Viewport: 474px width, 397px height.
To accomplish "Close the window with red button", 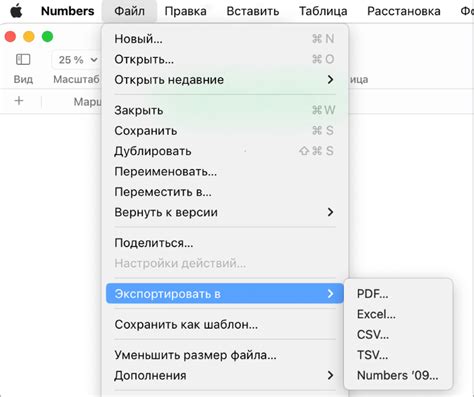I will 10,36.
